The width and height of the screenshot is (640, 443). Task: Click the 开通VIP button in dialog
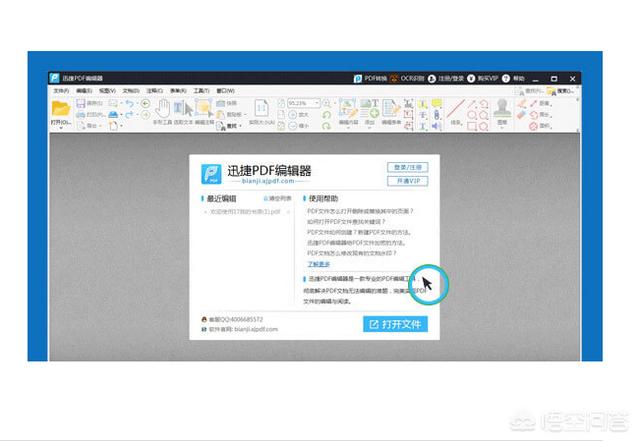[x=407, y=181]
